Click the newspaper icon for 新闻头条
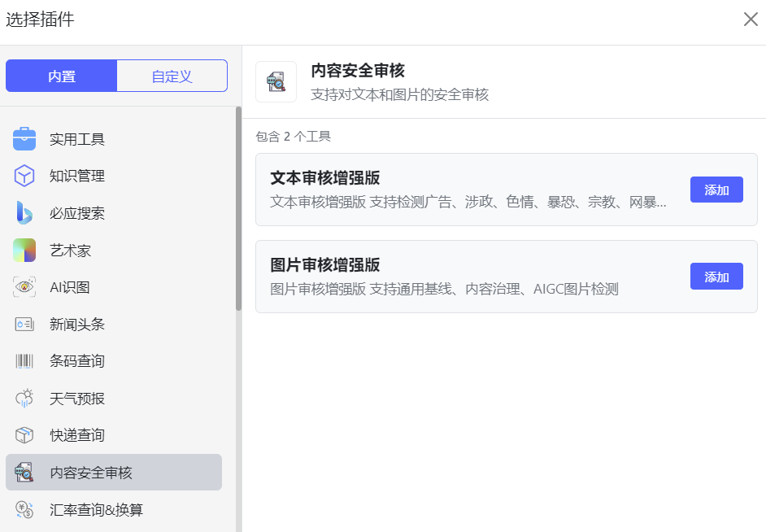The width and height of the screenshot is (766, 532). click(24, 325)
